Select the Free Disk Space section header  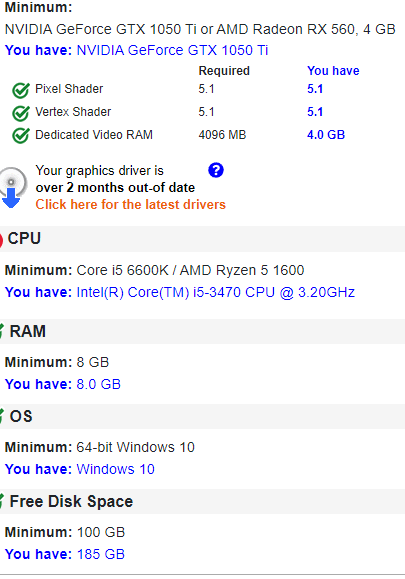coord(202,501)
